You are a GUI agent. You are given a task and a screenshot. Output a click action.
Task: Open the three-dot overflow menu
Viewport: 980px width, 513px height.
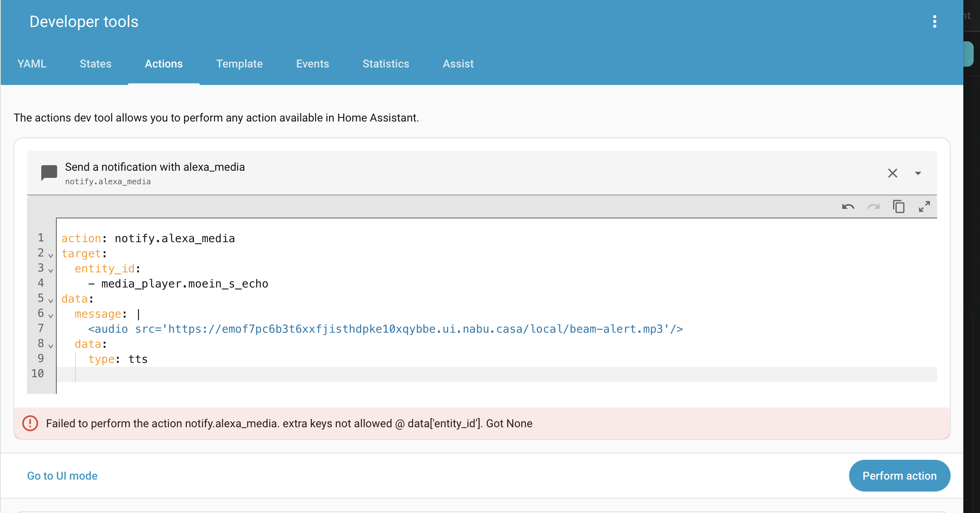click(934, 21)
